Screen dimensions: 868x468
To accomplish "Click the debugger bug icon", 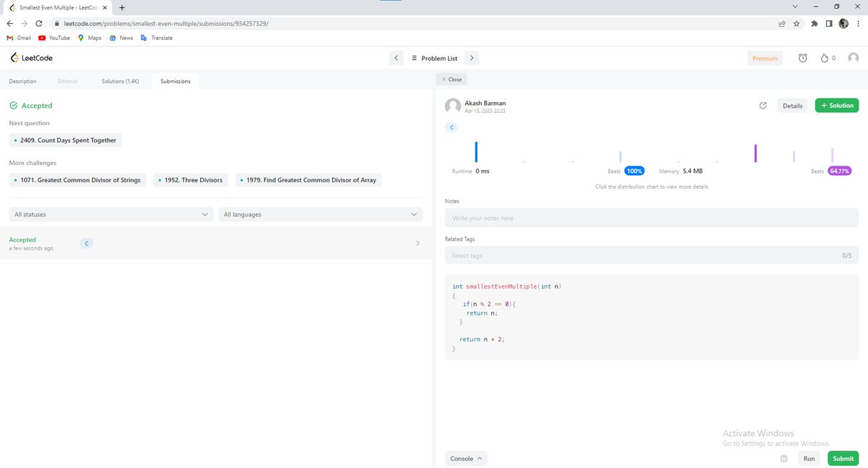I will 784,459.
